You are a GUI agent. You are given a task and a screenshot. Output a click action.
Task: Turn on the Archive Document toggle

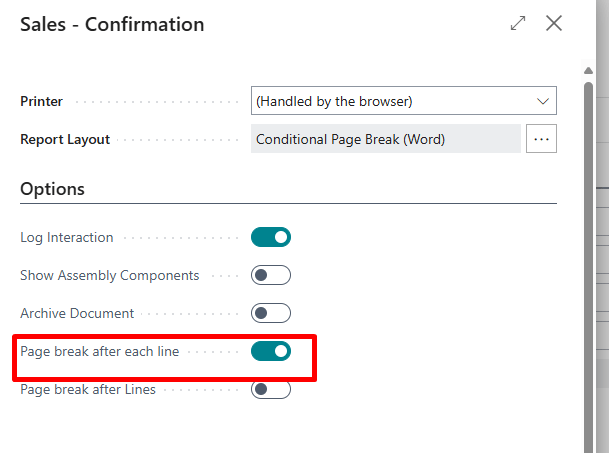271,313
